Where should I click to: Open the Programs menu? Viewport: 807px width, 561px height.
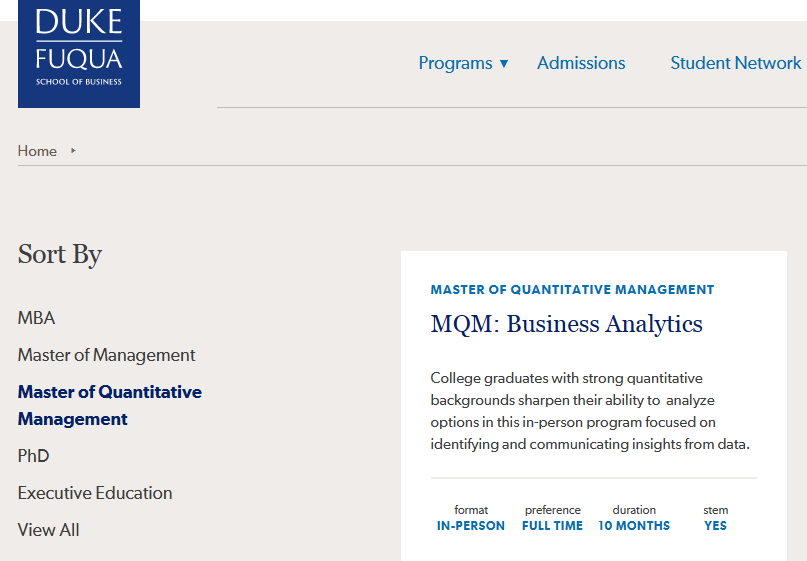coord(455,63)
